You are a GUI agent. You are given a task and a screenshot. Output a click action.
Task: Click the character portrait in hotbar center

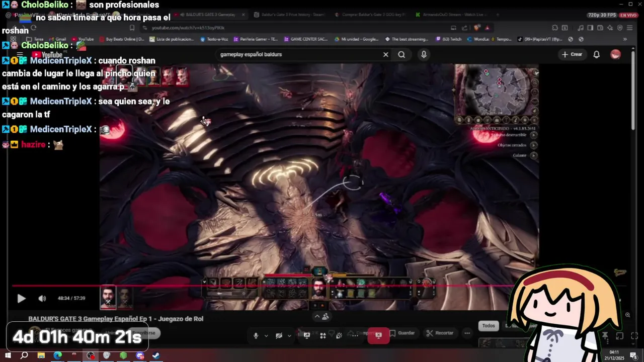click(x=318, y=290)
